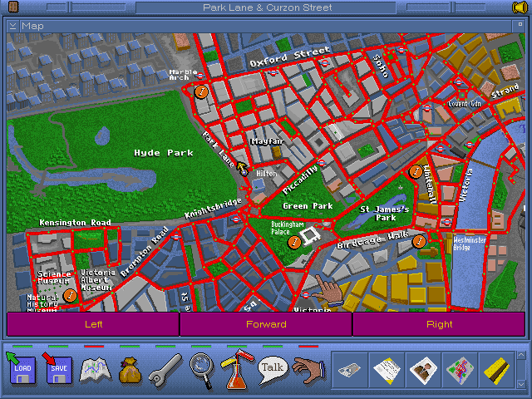Select the paper note inventory item
532x399 pixels.
(387, 367)
